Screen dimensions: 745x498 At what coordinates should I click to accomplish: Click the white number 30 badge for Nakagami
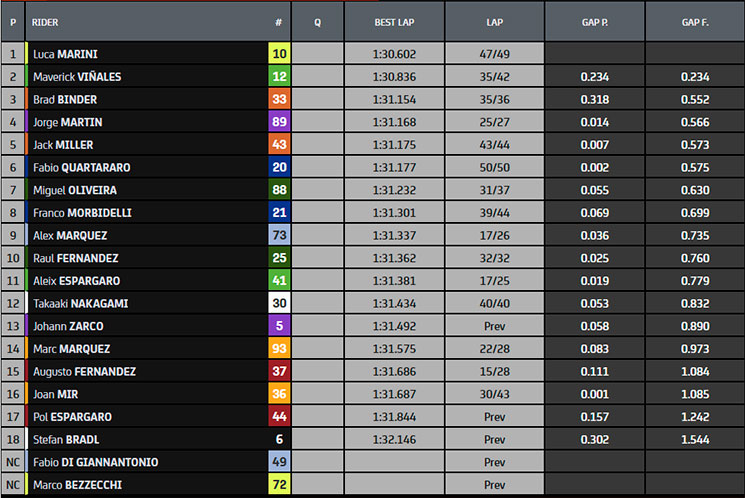click(x=279, y=303)
